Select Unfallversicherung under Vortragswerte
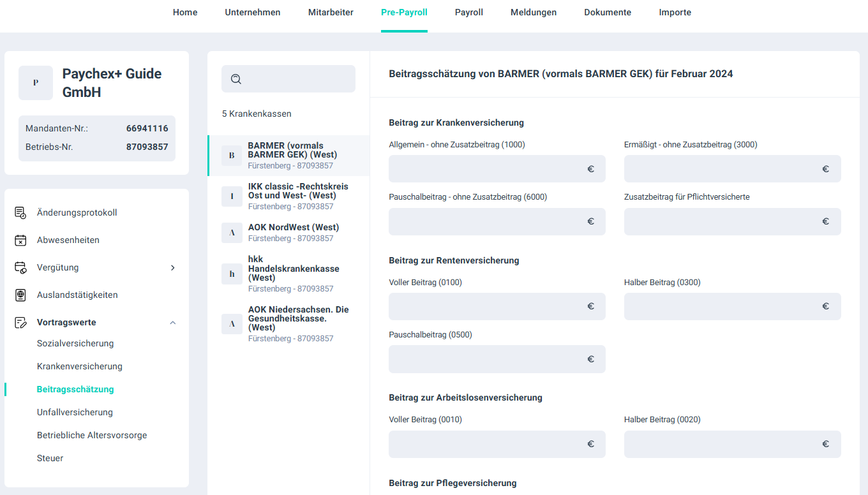 pyautogui.click(x=75, y=412)
